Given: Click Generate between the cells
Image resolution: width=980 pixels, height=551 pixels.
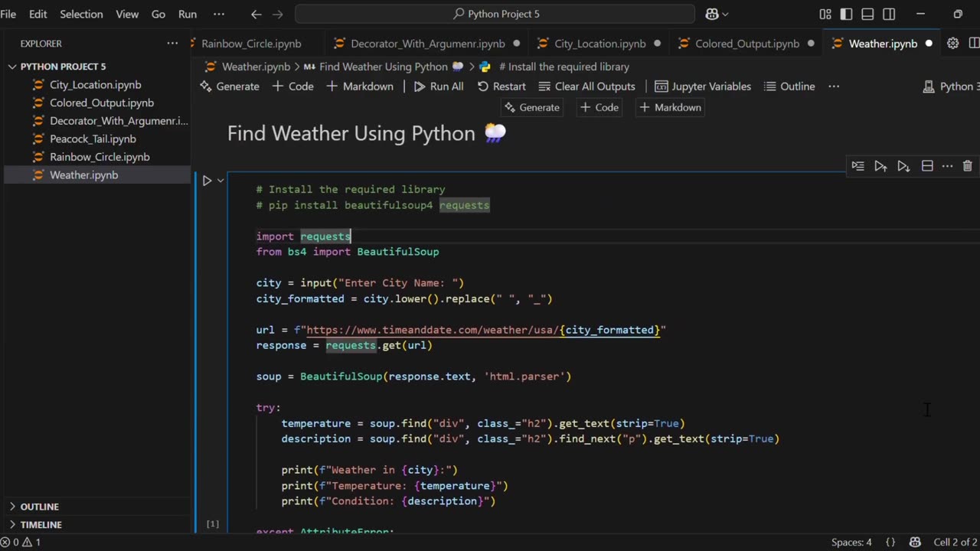Looking at the screenshot, I should coord(531,107).
